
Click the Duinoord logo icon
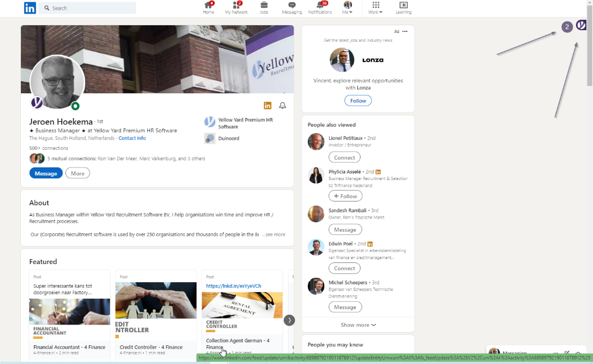pos(209,138)
